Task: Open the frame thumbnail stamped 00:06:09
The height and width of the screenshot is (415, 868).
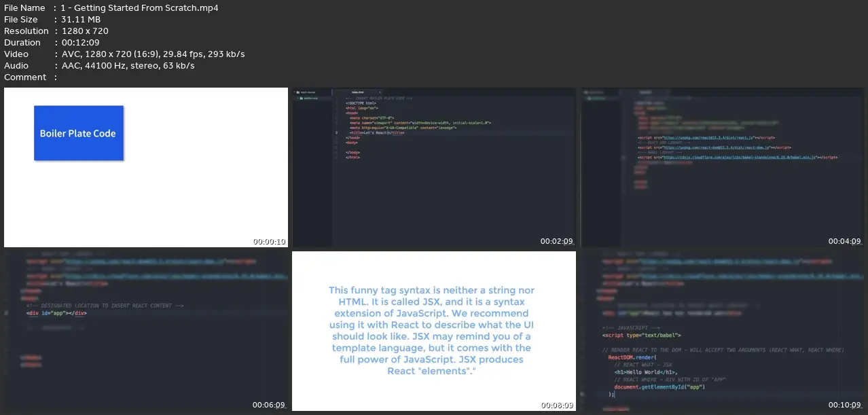Action: click(146, 331)
